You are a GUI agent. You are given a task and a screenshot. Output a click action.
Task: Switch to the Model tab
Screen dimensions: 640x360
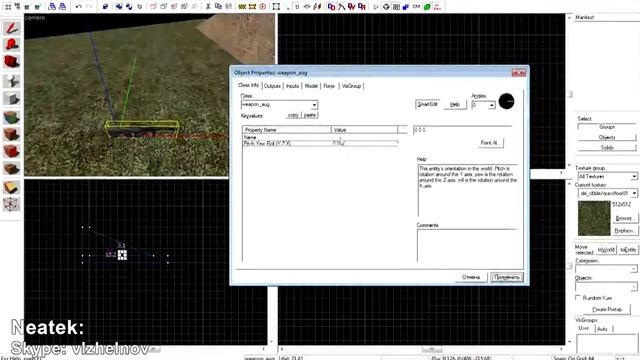pos(311,86)
